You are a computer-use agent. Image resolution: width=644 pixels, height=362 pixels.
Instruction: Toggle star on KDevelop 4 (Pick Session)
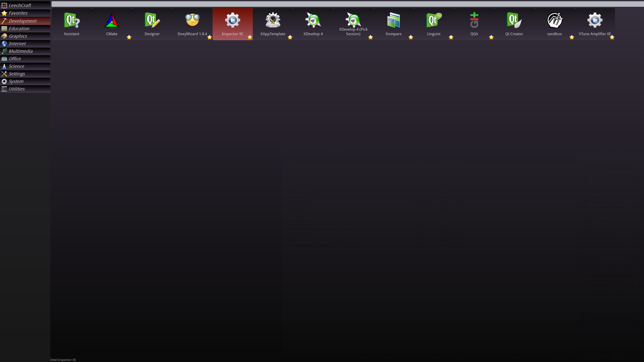tap(371, 37)
